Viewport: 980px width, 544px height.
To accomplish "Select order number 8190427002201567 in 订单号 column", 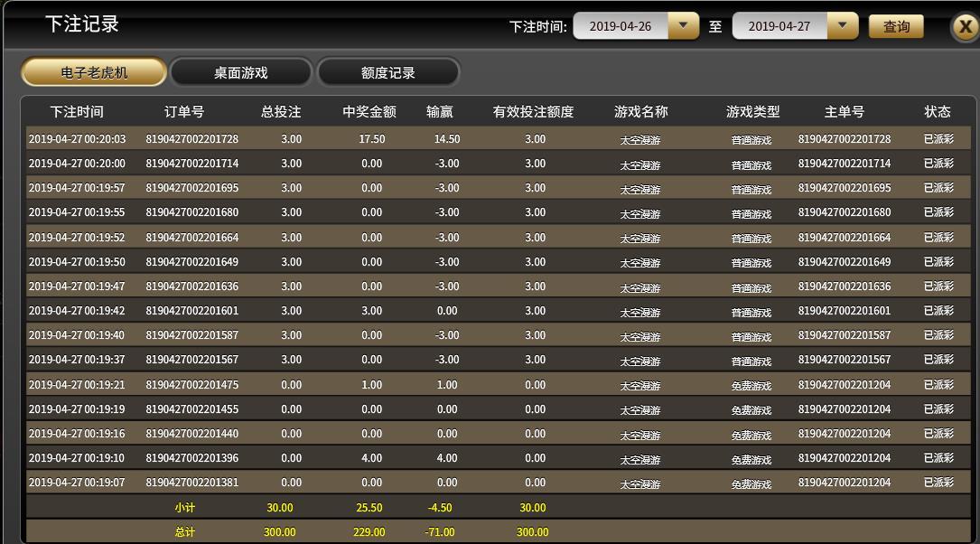I will point(191,360).
